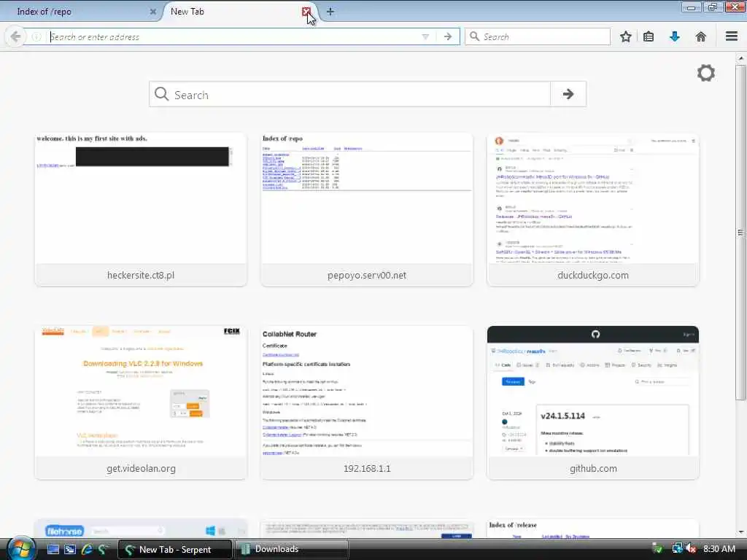Bookmark this page with the star icon
This screenshot has width=747, height=560.
pos(625,36)
